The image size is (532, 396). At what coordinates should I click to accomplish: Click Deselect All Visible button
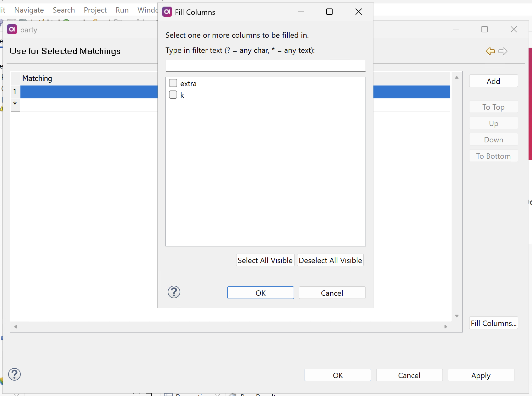click(x=330, y=260)
